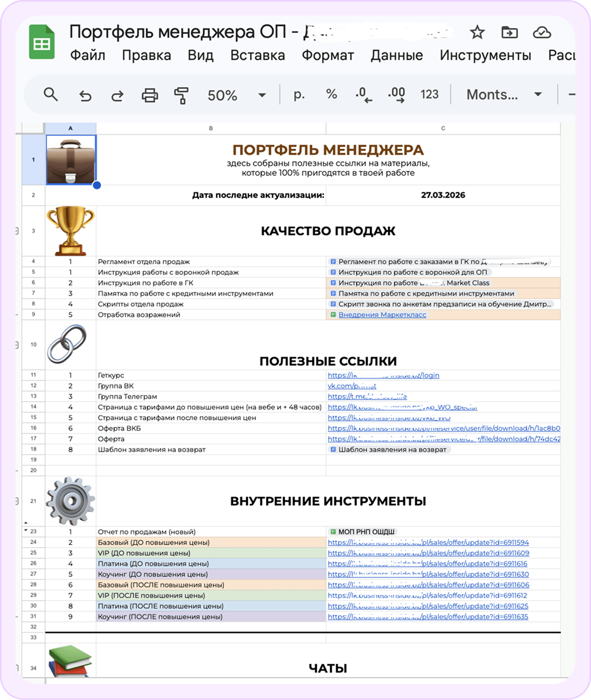Open the Monts... font dropdown

(x=504, y=95)
